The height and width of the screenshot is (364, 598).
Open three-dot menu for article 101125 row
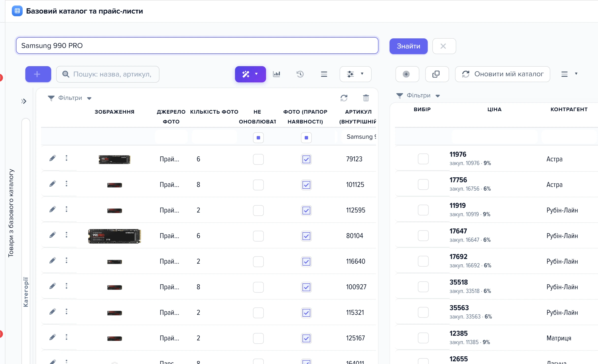(66, 184)
